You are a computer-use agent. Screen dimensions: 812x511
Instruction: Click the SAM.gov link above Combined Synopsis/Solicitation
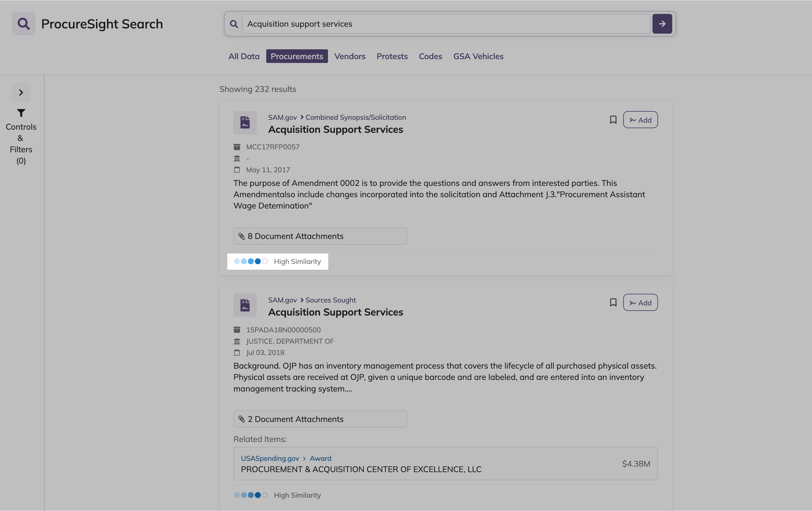tap(282, 117)
